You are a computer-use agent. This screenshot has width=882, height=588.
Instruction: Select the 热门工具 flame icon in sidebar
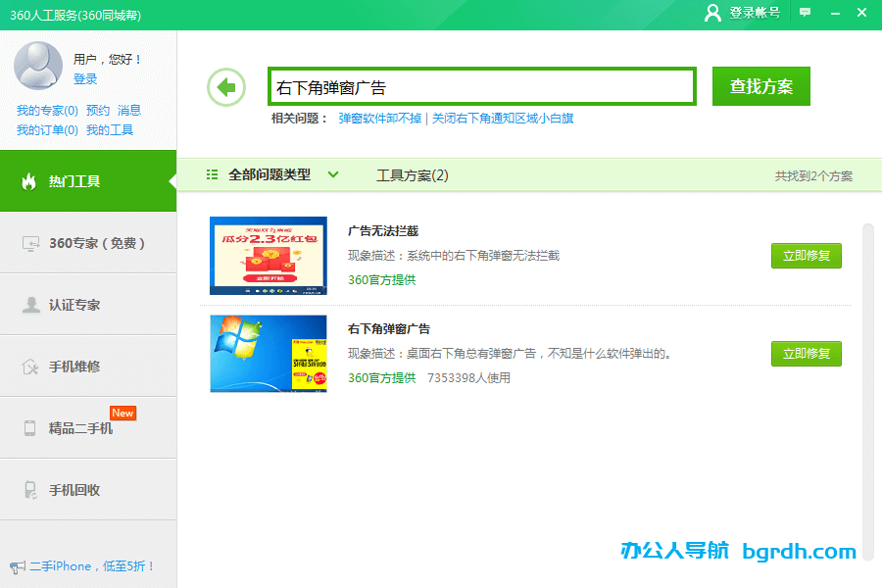29,181
